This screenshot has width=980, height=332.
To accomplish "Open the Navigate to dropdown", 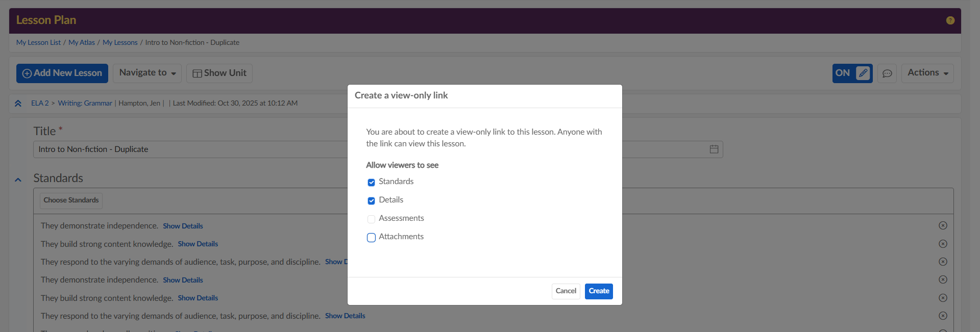I will [147, 73].
